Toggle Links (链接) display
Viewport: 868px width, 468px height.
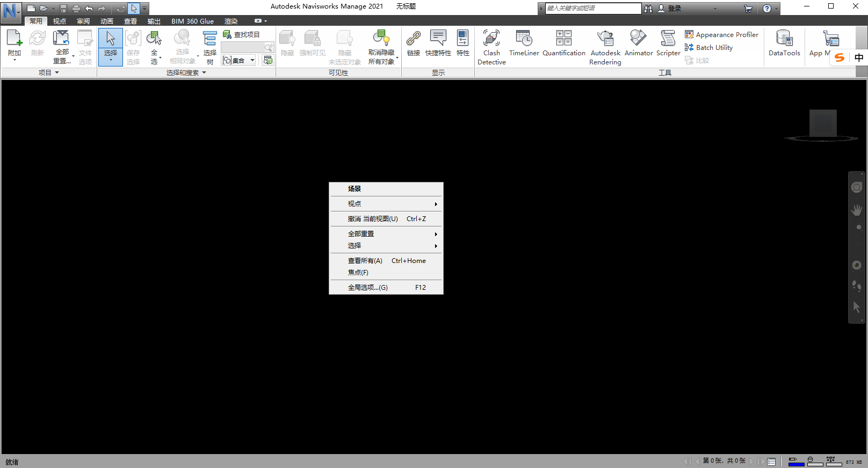[414, 43]
